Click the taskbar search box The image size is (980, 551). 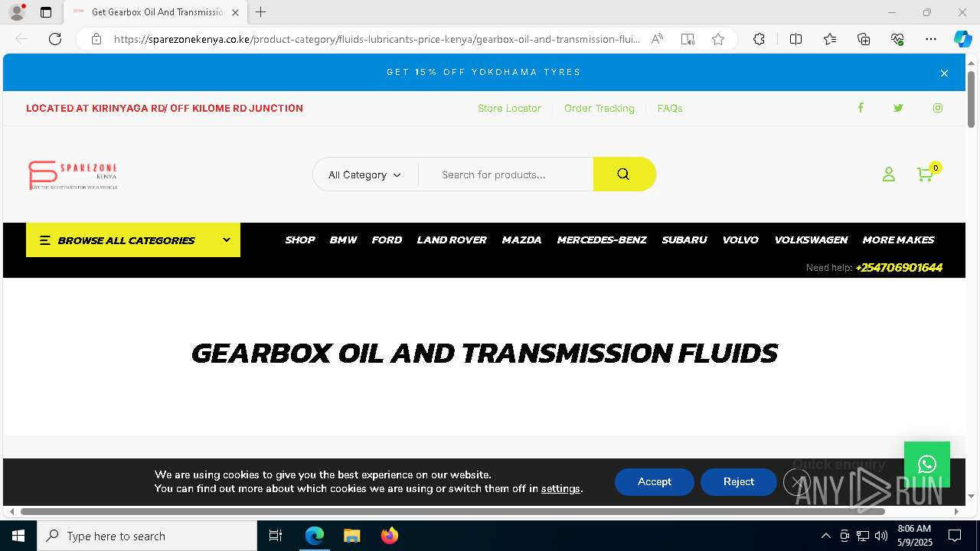coord(147,536)
